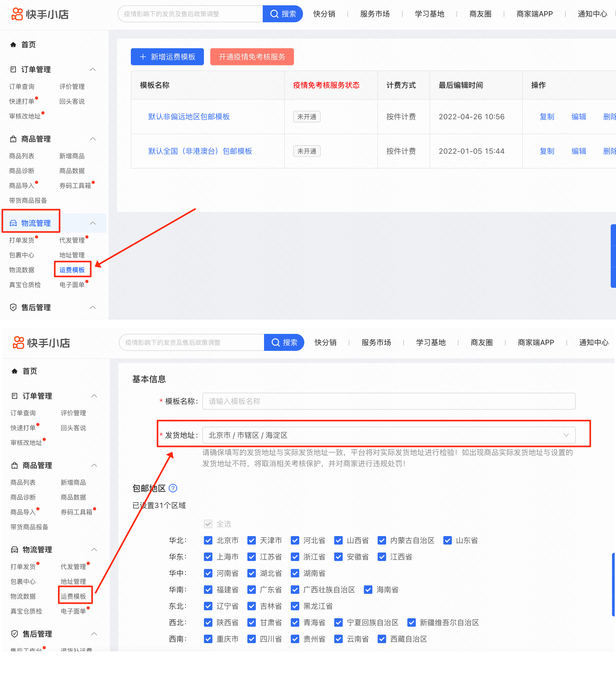
Task: Select 订单查询 in the top sidebar
Action: tap(22, 86)
